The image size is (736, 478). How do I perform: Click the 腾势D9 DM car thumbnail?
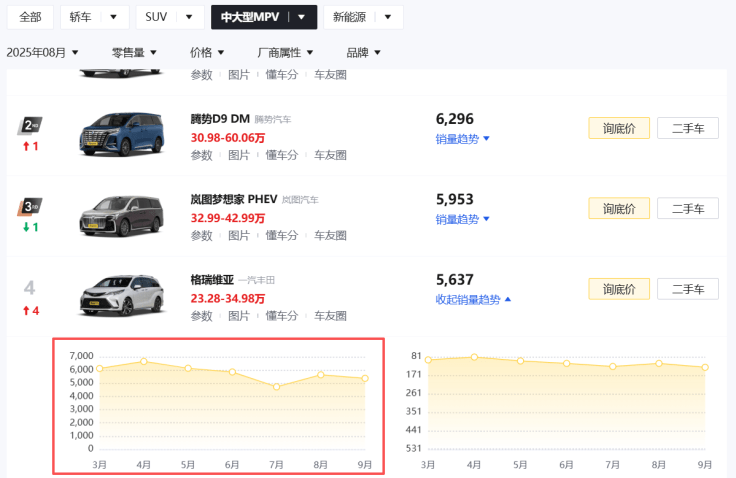(122, 135)
